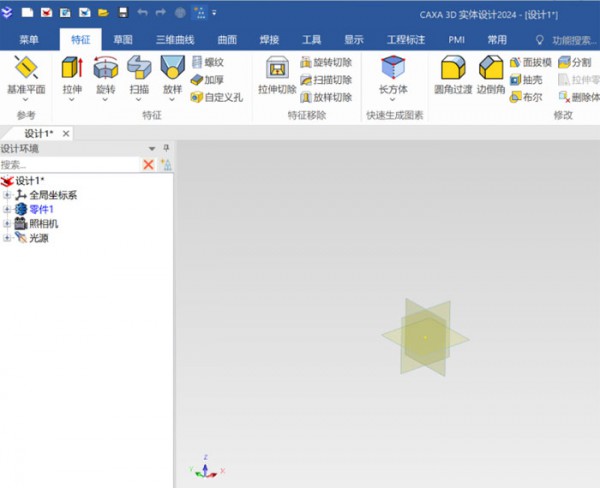600x488 pixels.
Task: Click the XYZ axis triad in viewport
Action: [x=207, y=468]
